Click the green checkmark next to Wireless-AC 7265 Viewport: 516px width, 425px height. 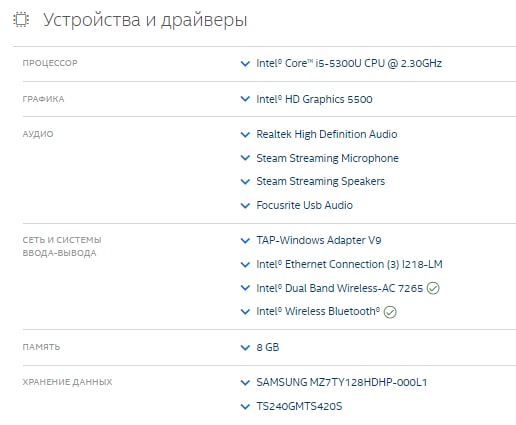coord(433,288)
